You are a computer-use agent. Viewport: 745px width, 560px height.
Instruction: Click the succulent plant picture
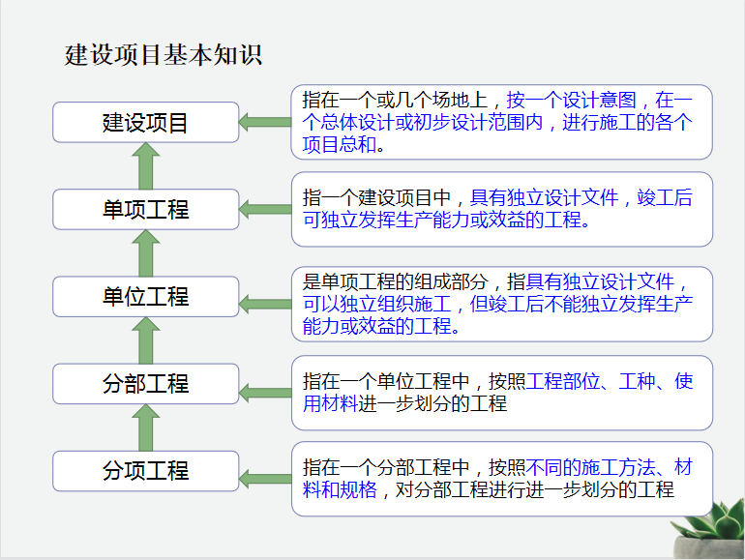point(709,529)
